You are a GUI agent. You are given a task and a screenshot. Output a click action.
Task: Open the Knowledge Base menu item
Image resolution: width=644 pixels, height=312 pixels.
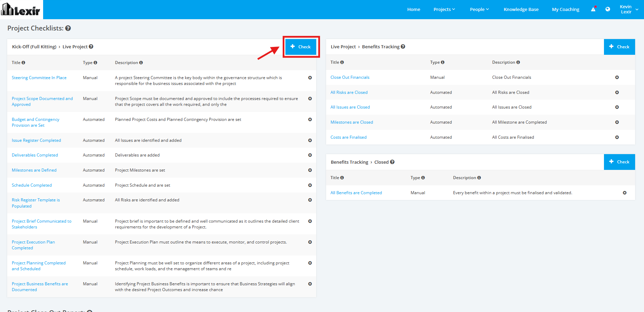(521, 9)
